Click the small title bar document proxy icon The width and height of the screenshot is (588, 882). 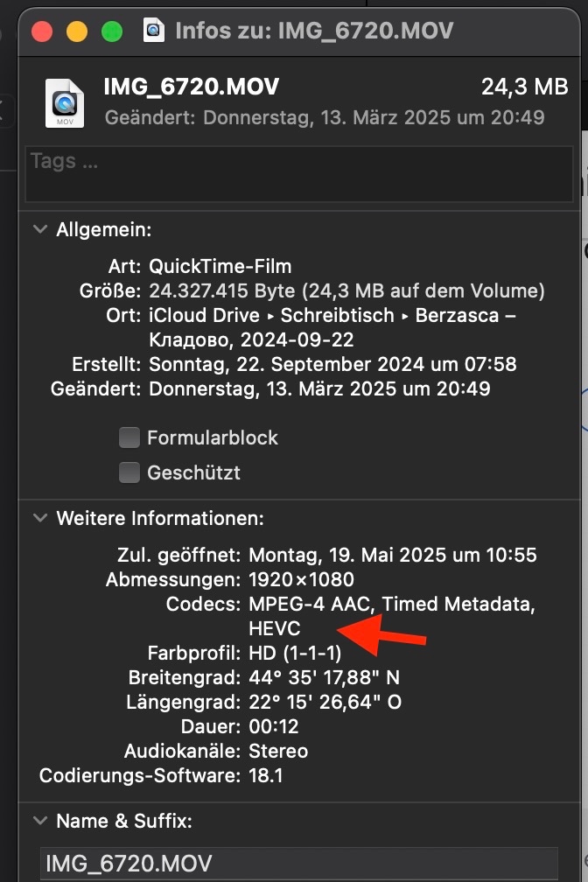point(155,31)
